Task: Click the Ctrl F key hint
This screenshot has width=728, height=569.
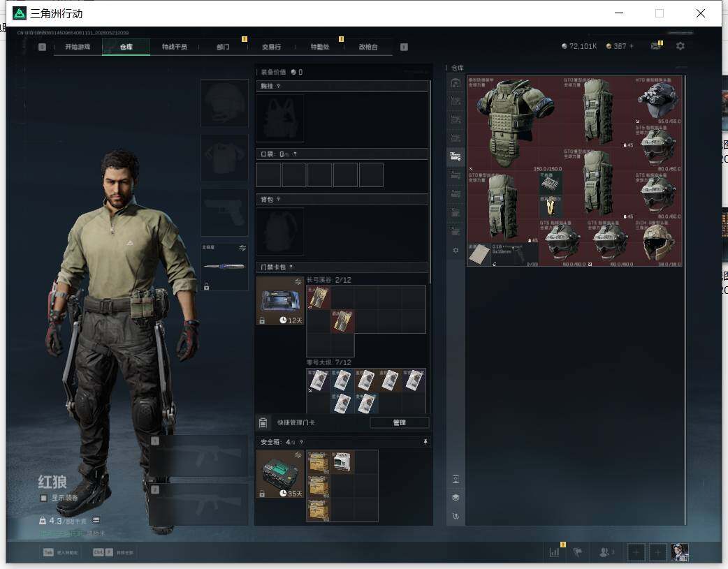Action: tap(103, 552)
